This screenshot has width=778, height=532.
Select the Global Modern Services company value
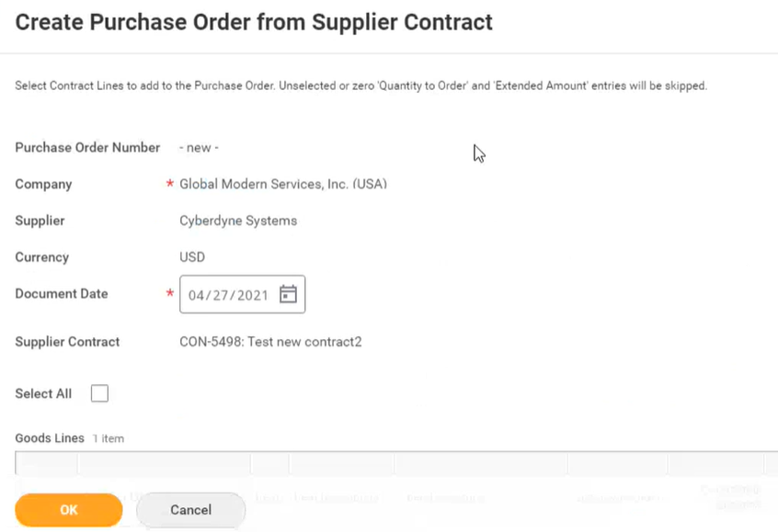click(x=283, y=184)
